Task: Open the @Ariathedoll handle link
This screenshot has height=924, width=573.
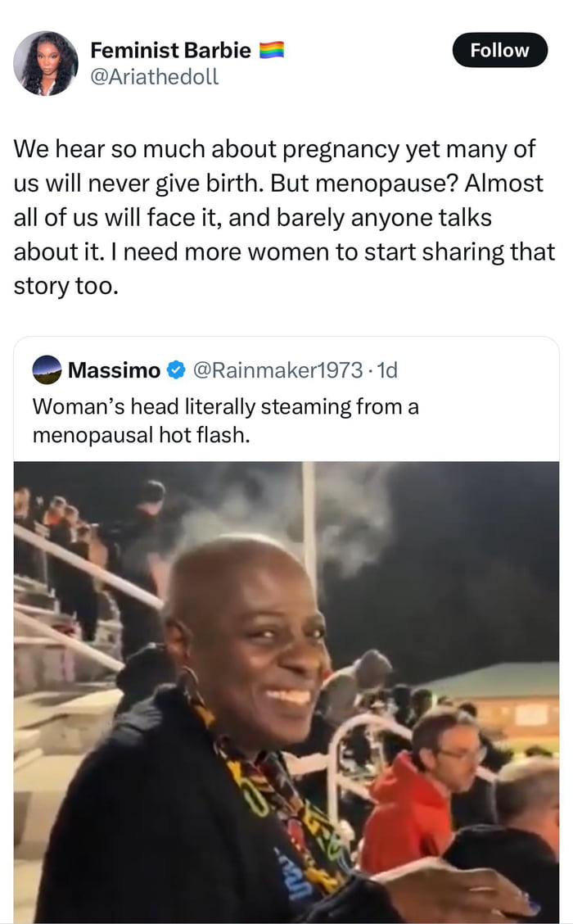Action: (155, 78)
